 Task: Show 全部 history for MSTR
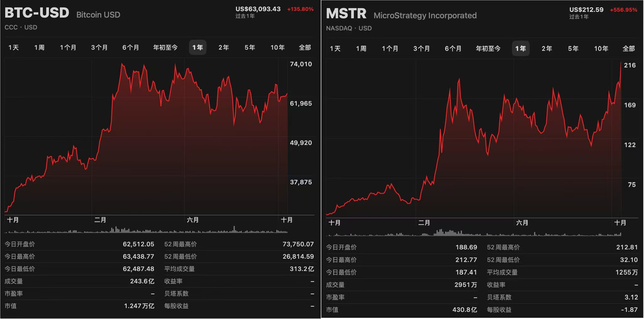pyautogui.click(x=629, y=49)
